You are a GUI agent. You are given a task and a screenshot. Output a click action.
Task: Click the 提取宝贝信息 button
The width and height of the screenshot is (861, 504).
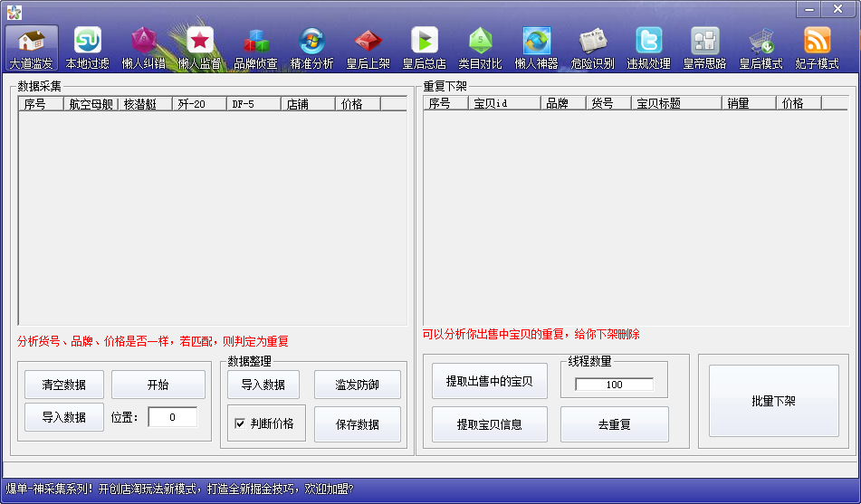pyautogui.click(x=489, y=423)
